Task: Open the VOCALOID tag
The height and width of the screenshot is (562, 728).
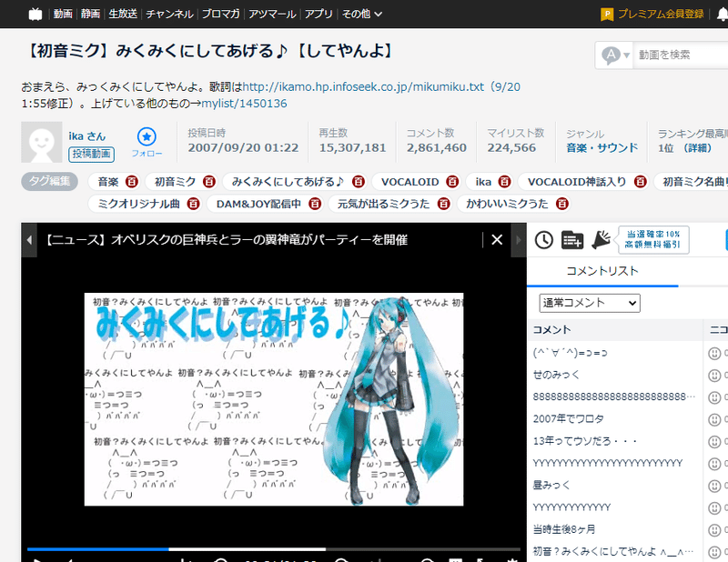Action: [x=410, y=182]
